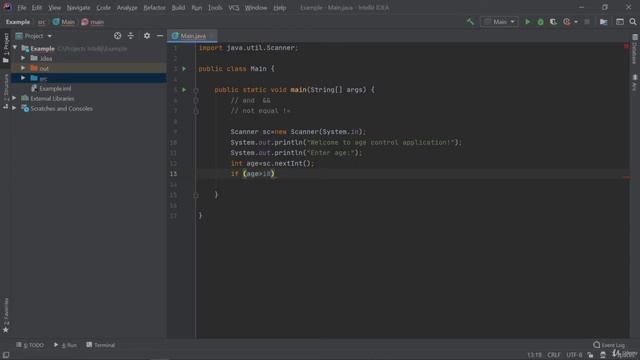Expand External Libraries node
Viewport: 640px width, 360px height.
[14, 98]
